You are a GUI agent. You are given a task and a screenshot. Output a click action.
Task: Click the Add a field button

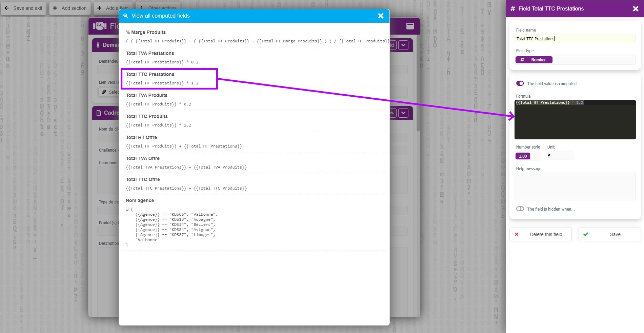tap(113, 8)
